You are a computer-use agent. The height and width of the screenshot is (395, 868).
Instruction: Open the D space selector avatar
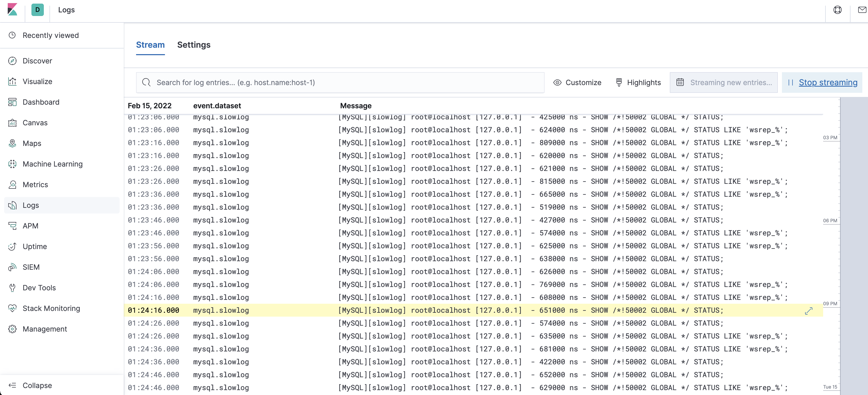pyautogui.click(x=37, y=10)
